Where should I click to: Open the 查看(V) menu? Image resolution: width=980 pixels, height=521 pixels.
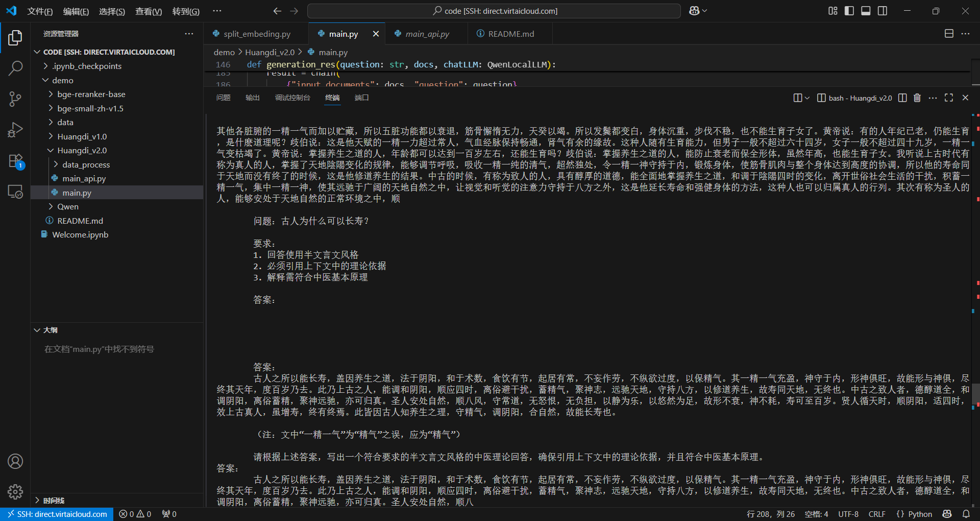tap(149, 11)
